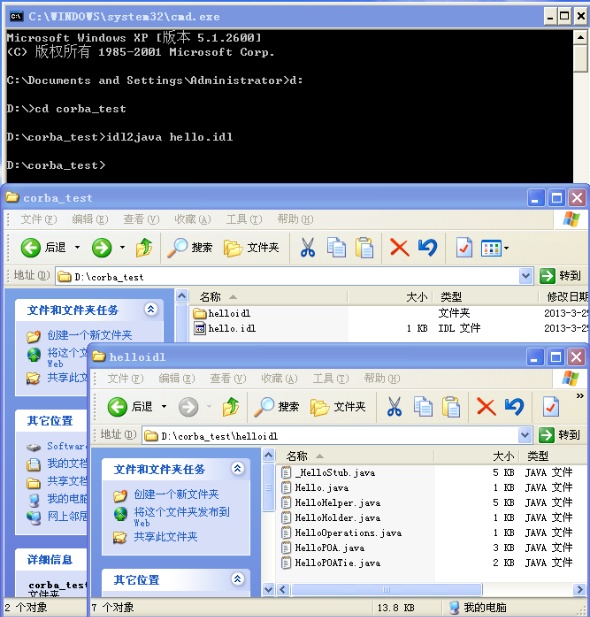Image resolution: width=590 pixels, height=617 pixels.
Task: Go up one folder in helloidl window
Action: [x=231, y=406]
